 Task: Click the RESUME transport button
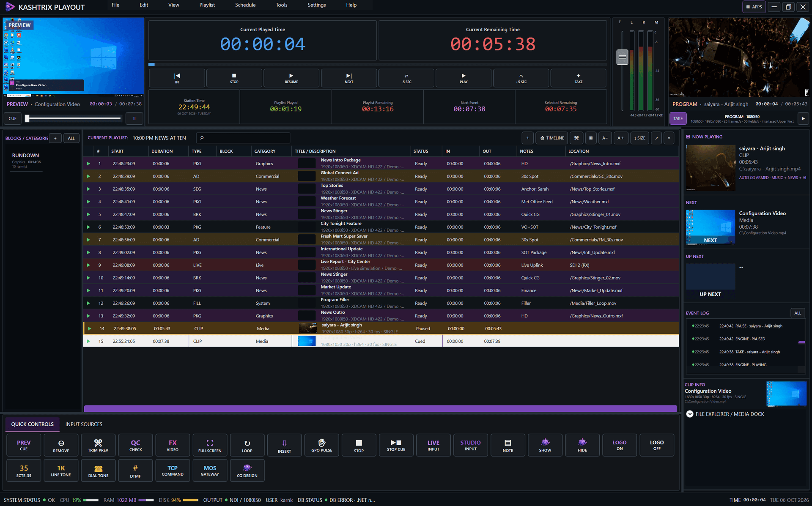(291, 78)
